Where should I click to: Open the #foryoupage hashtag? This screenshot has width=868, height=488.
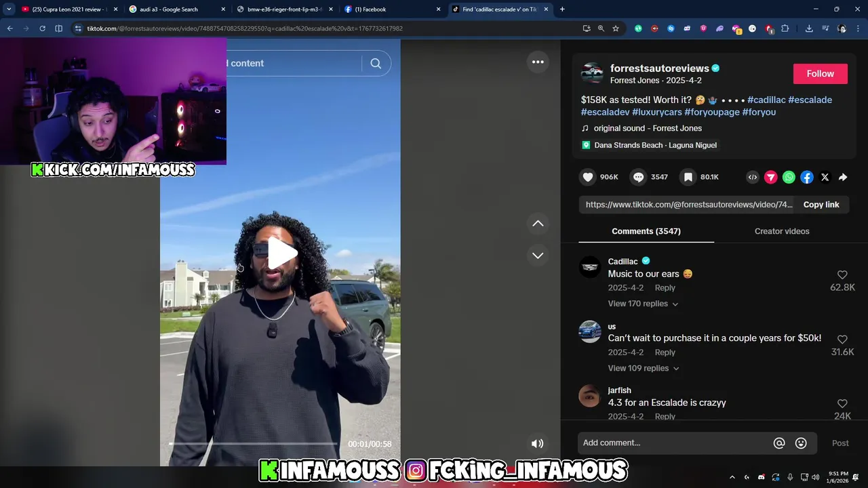coord(711,112)
